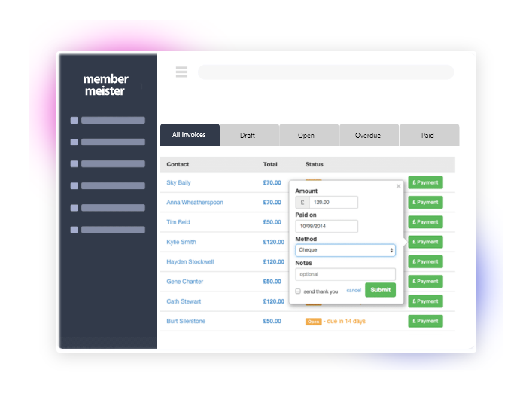The width and height of the screenshot is (532, 409).
Task: Open contact Anna Wheatherspoon
Action: click(195, 203)
